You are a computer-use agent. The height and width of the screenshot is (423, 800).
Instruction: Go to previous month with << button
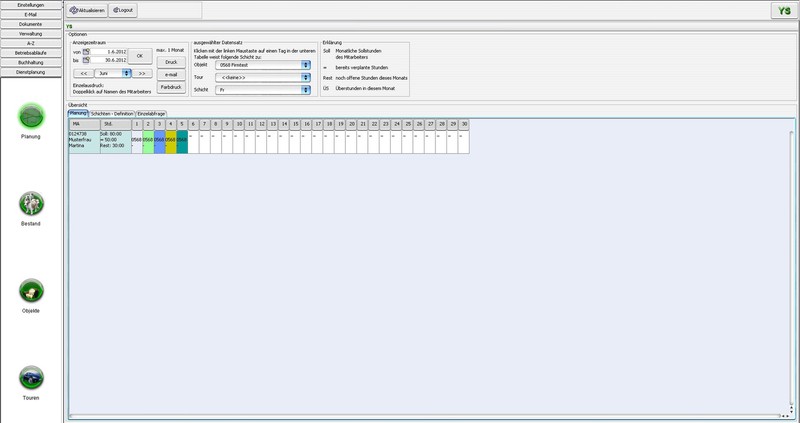84,73
